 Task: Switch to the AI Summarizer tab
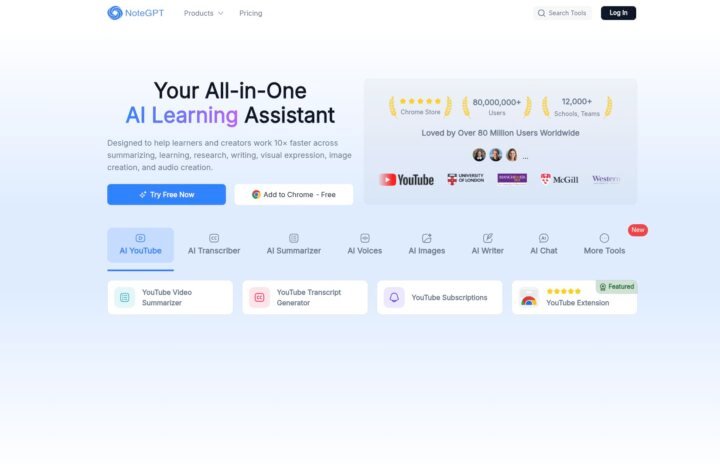tap(294, 245)
